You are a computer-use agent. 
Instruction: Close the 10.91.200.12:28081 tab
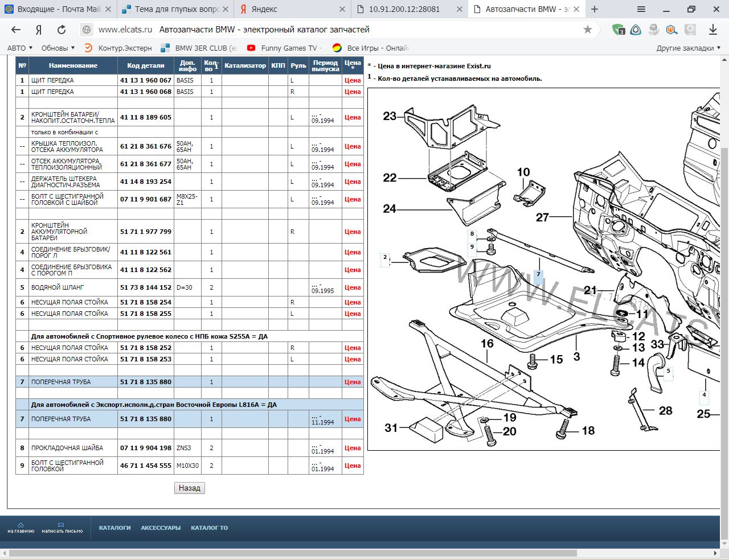[x=460, y=9]
